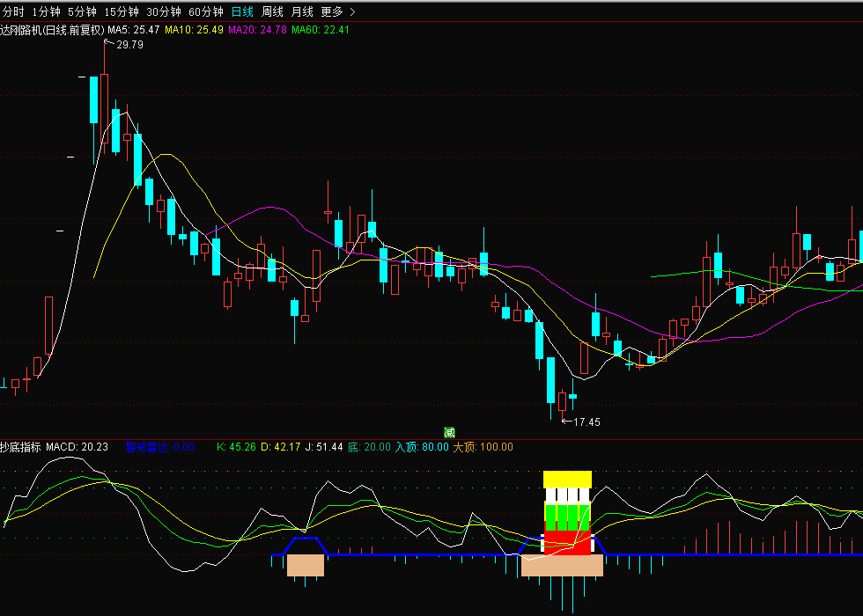Click the J: 51.44 value label
This screenshot has height=616, width=863.
click(x=324, y=447)
